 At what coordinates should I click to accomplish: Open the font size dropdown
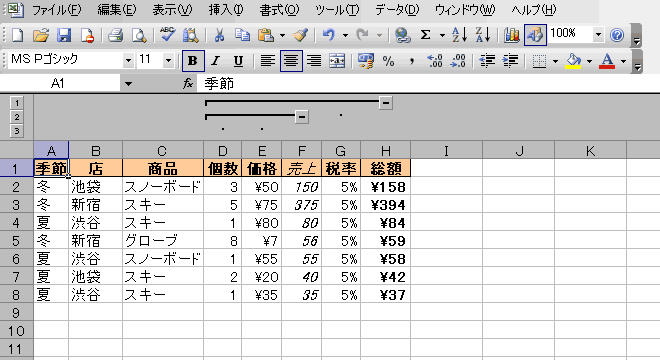pyautogui.click(x=168, y=61)
